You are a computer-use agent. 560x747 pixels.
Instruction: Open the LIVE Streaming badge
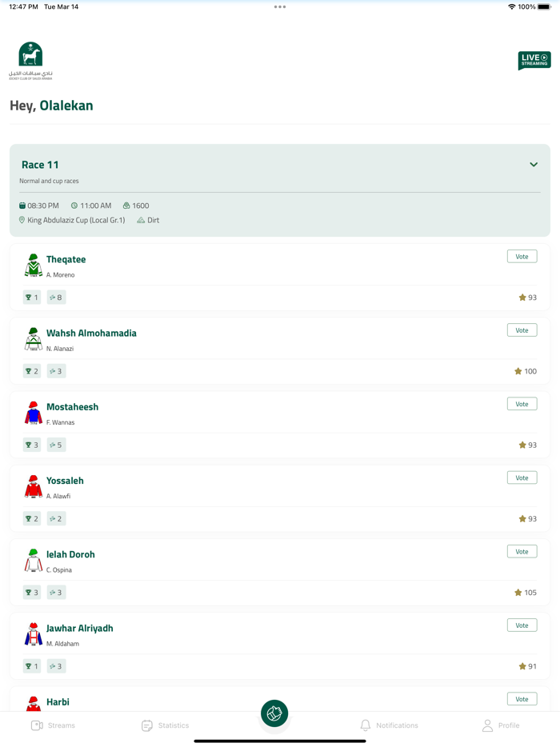(x=533, y=60)
